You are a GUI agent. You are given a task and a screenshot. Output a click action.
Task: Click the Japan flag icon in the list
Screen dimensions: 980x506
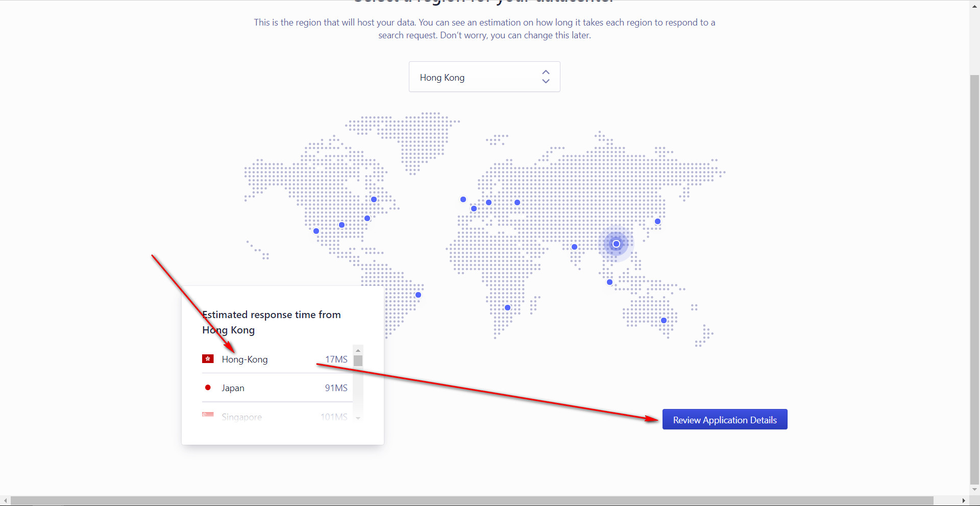[208, 388]
